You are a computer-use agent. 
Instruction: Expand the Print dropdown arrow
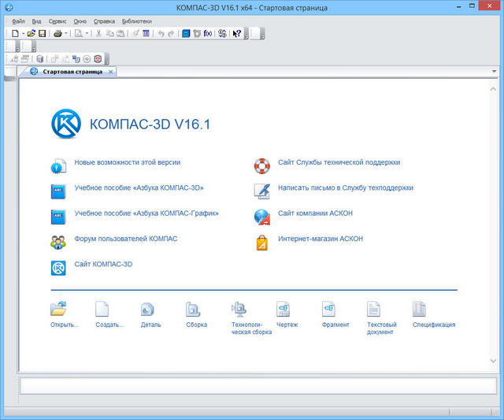pyautogui.click(x=66, y=34)
